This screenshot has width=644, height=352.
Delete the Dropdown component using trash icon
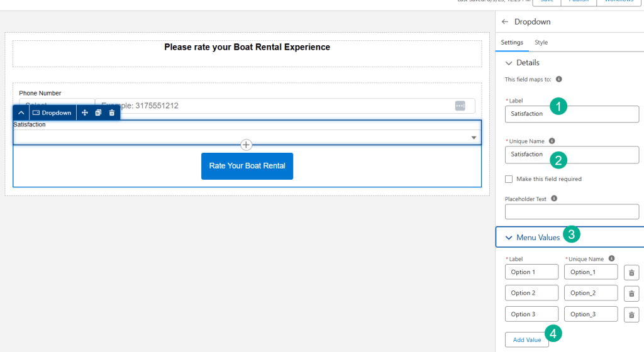(112, 113)
